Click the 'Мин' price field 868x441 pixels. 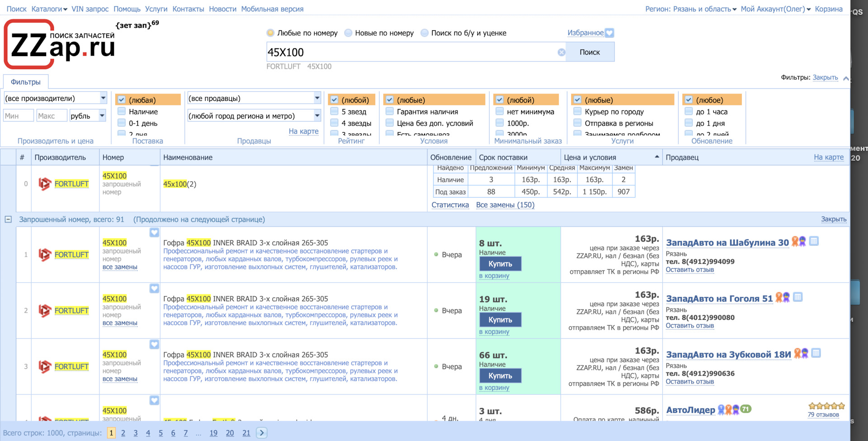[x=19, y=116]
